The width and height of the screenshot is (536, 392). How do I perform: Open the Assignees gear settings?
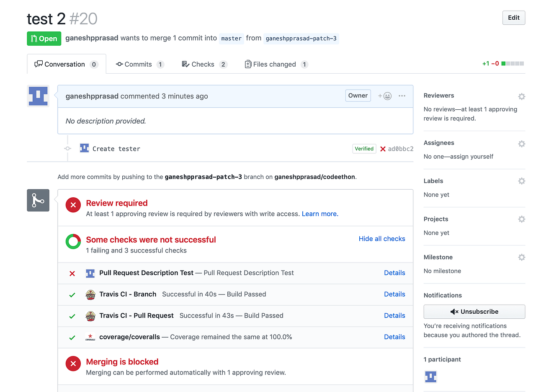click(x=521, y=144)
